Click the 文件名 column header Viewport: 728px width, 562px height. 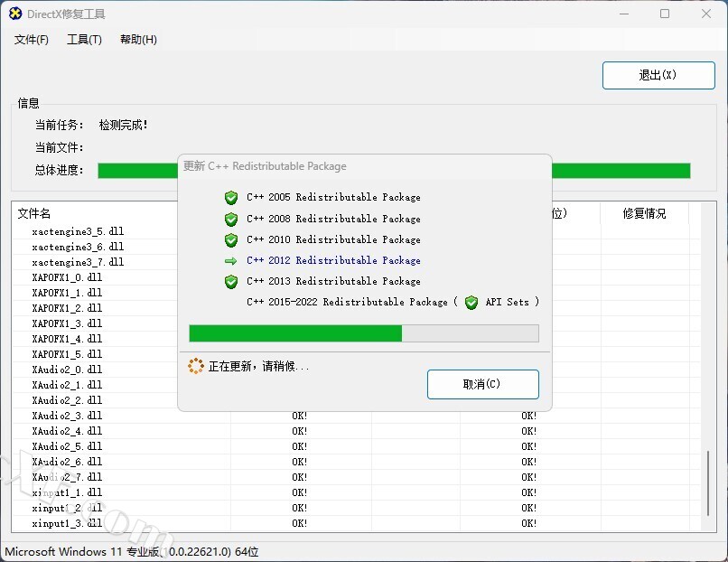(34, 213)
